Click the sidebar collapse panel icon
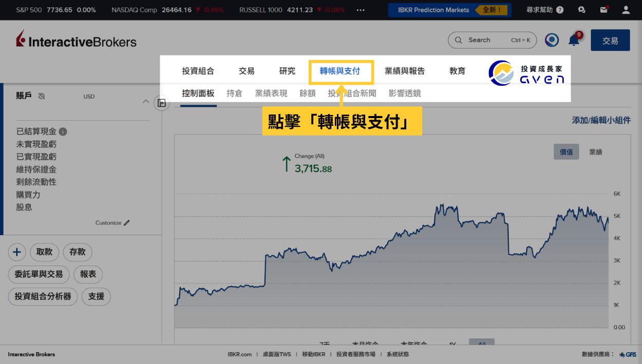This screenshot has height=364, width=642. pos(162,103)
